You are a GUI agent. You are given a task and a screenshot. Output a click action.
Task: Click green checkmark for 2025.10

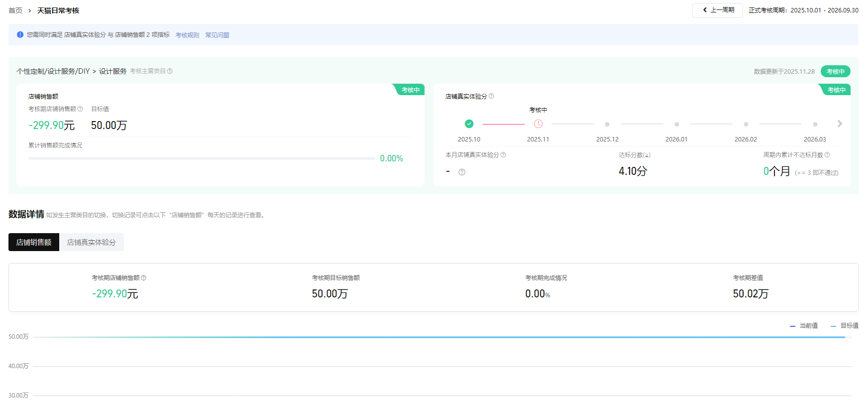[469, 124]
